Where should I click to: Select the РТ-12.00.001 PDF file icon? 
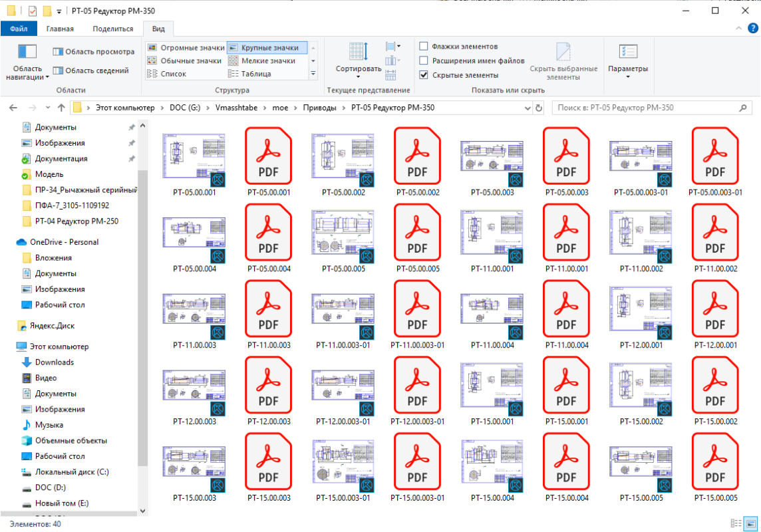[715, 309]
